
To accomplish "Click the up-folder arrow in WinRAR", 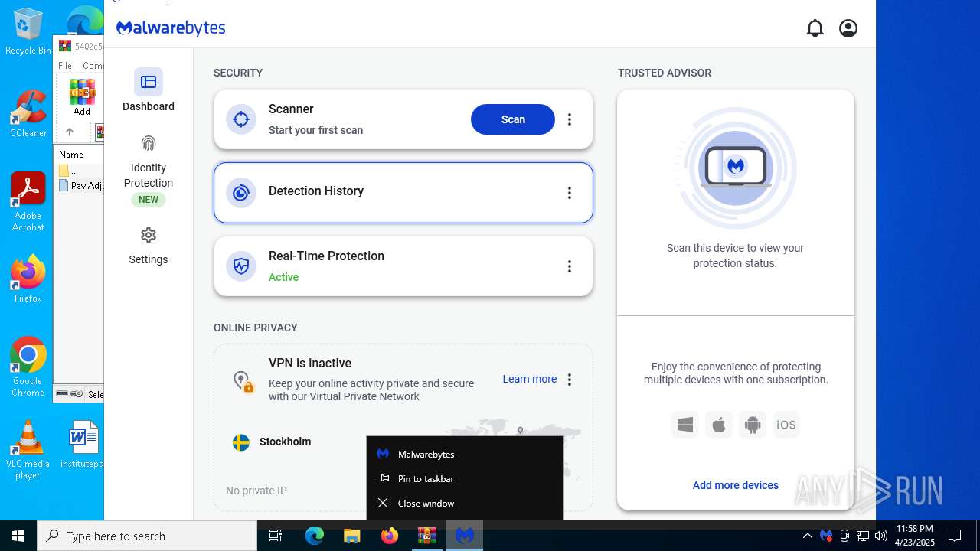I will [x=69, y=132].
